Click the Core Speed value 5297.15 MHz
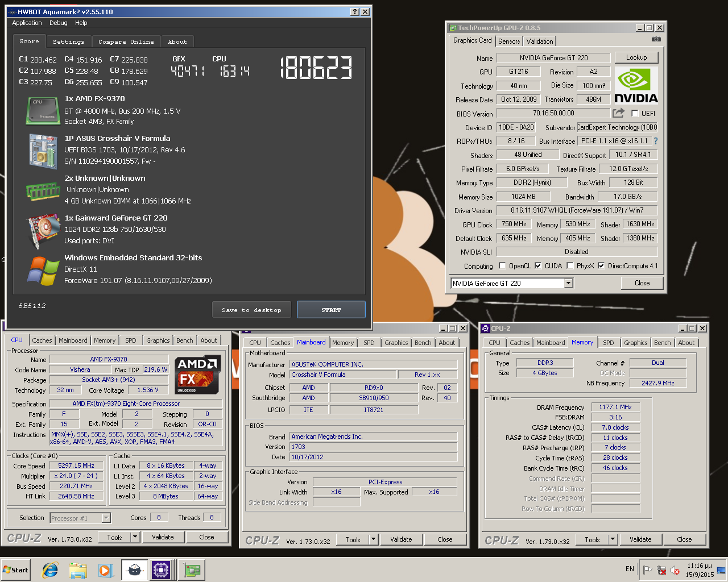The image size is (728, 582). (x=76, y=465)
